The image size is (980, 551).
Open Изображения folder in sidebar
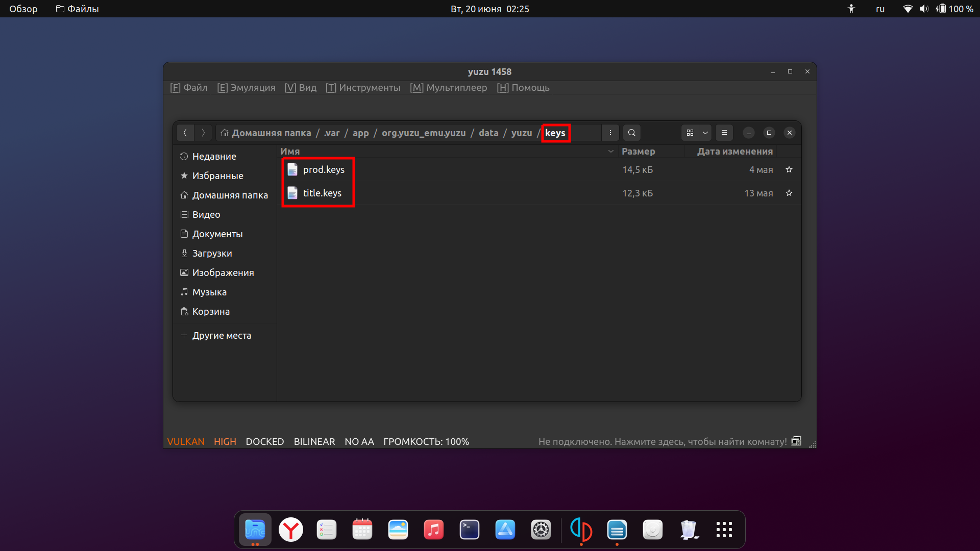[225, 272]
